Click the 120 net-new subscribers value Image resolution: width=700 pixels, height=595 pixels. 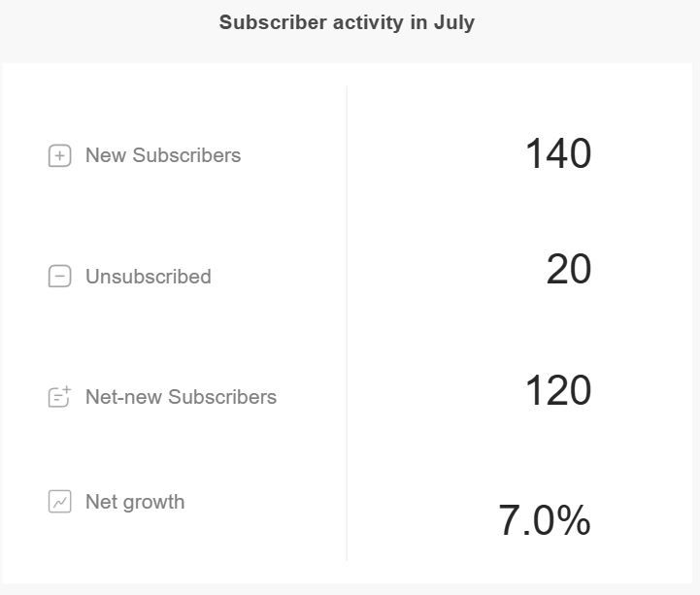pyautogui.click(x=558, y=390)
